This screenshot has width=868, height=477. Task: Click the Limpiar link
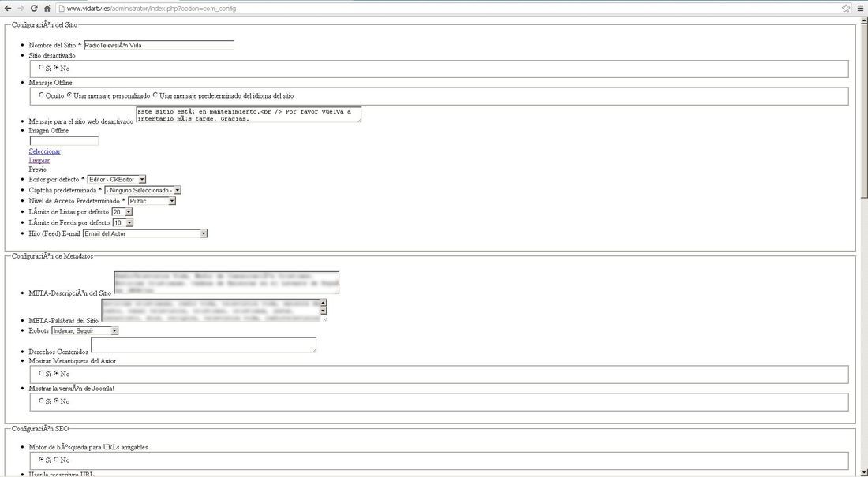point(39,161)
